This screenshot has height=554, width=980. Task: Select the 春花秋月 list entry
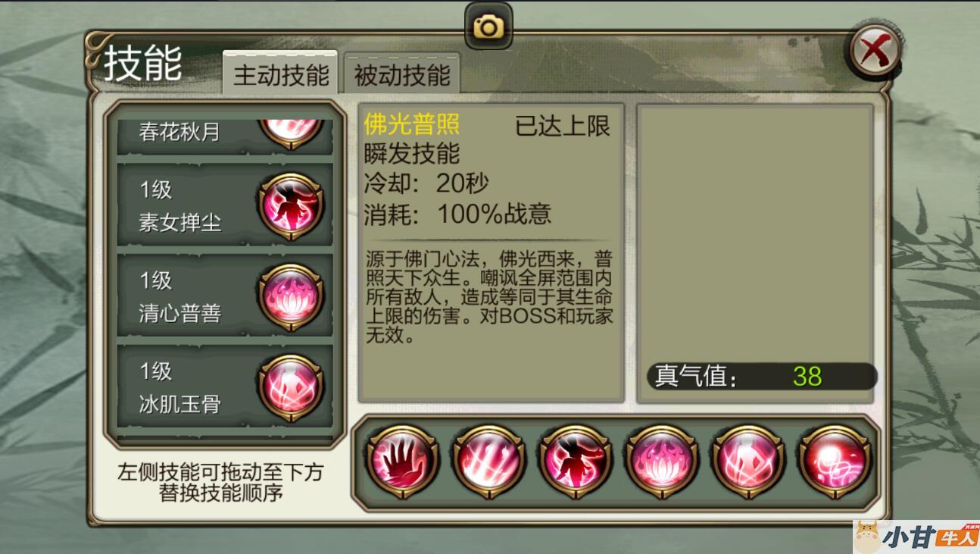click(225, 136)
